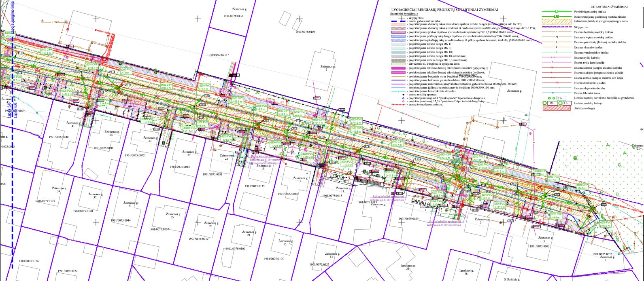This screenshot has height=281, width=644.
Task: Click the red 'esamų tvorų demontavimas' line symbol
Action: coord(398,105)
